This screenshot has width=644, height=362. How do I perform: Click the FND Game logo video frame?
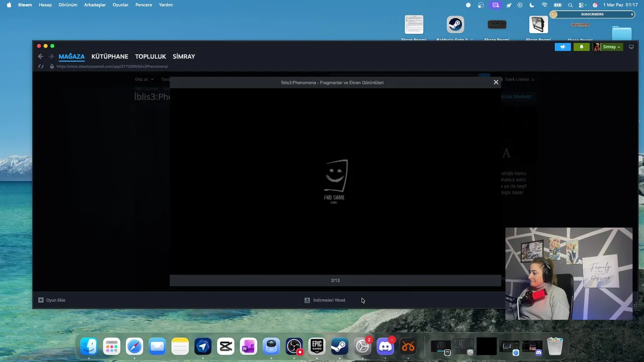tap(335, 182)
